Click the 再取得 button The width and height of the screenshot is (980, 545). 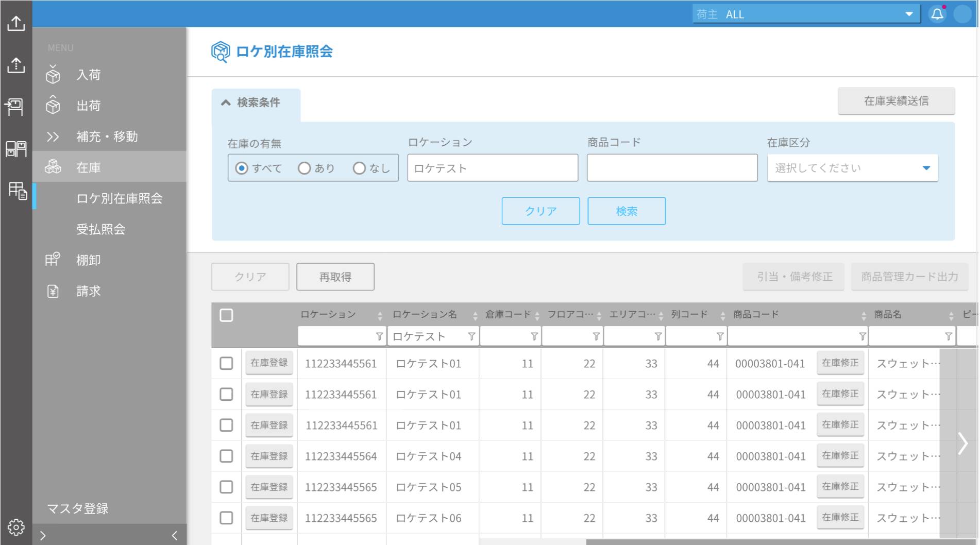pos(335,277)
